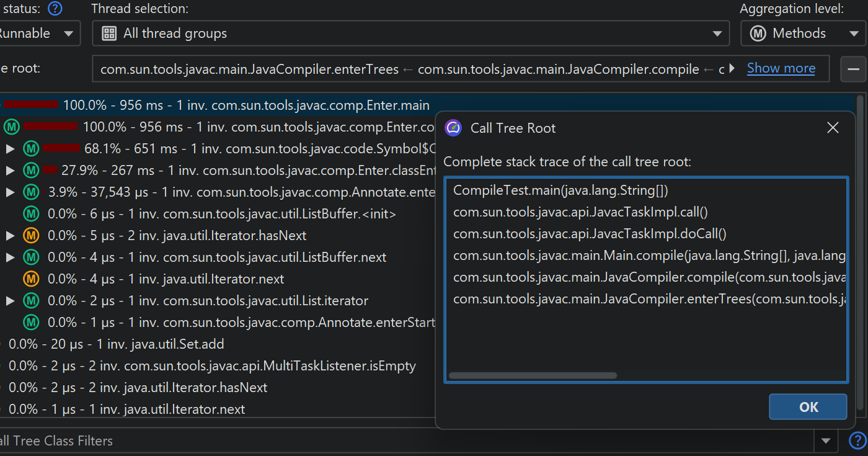
Task: Click the help icon beside thread status
Action: click(x=55, y=9)
